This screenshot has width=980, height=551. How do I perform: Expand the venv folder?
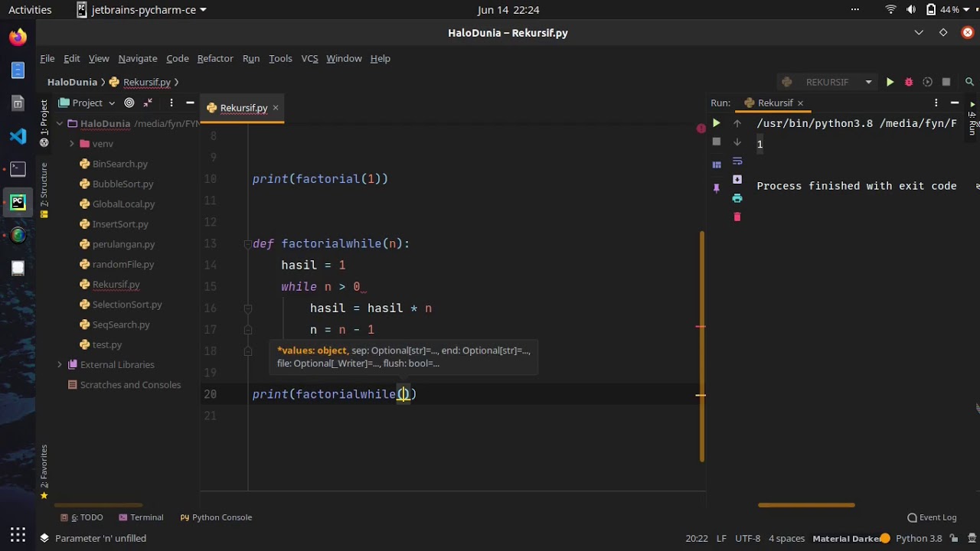(72, 144)
